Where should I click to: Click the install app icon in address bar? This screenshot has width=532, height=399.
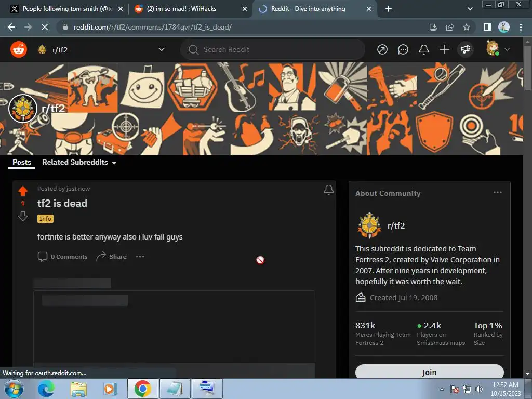pyautogui.click(x=433, y=27)
